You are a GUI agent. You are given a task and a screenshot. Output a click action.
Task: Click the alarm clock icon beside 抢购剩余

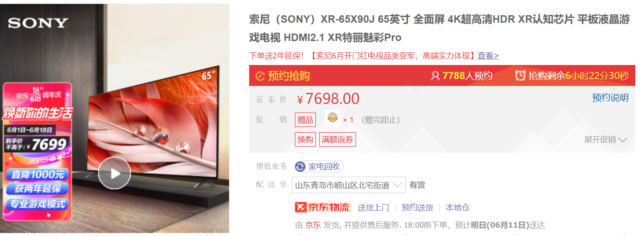point(520,75)
